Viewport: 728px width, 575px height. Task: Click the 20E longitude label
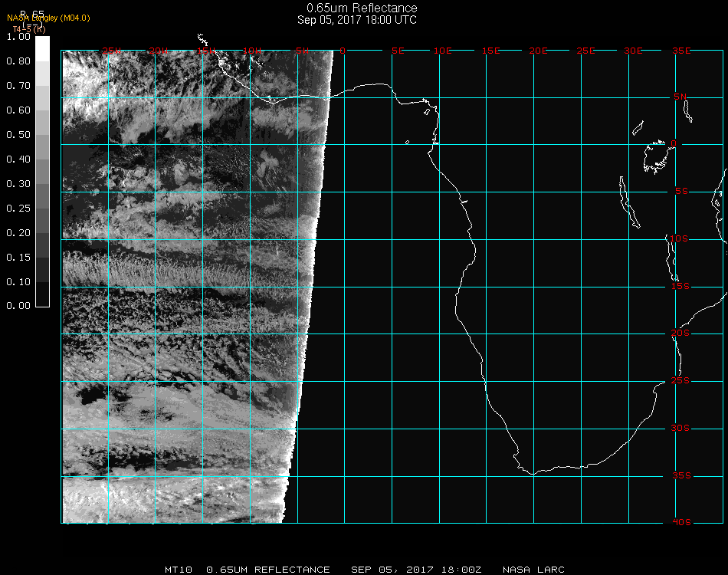pyautogui.click(x=538, y=51)
